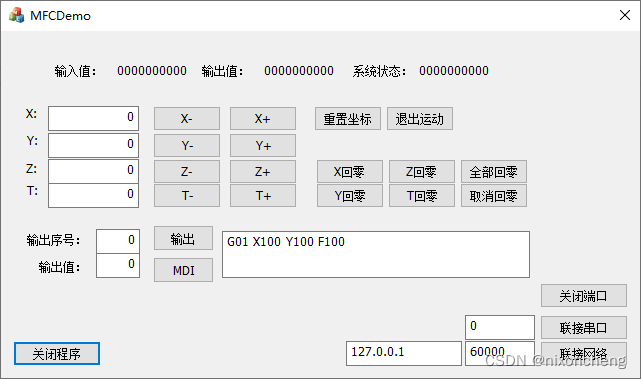Home the Z axis with Z回零

pos(422,171)
